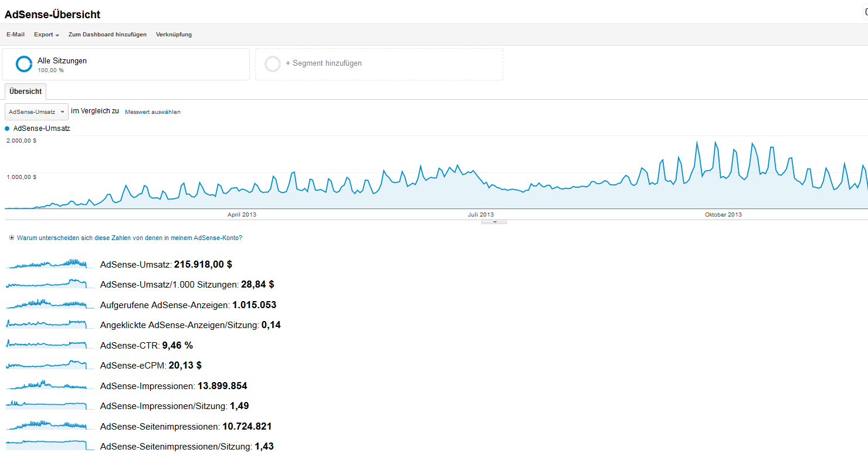868x466 pixels.
Task: Click the AdSense-Seitenimpressionen sparkline thumbnail
Action: pyautogui.click(x=50, y=426)
